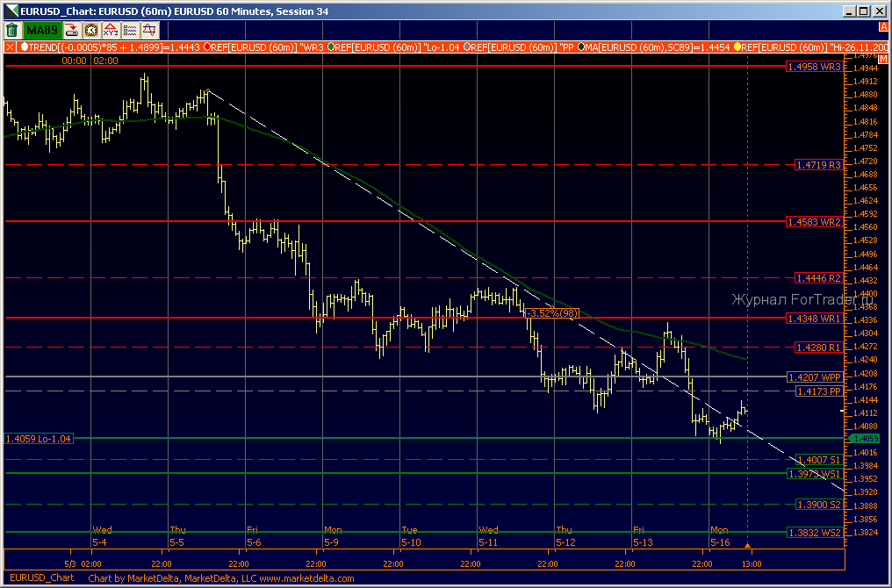Image resolution: width=892 pixels, height=588 pixels.
Task: Click the 00:00 02:00 time readout
Action: click(x=90, y=61)
